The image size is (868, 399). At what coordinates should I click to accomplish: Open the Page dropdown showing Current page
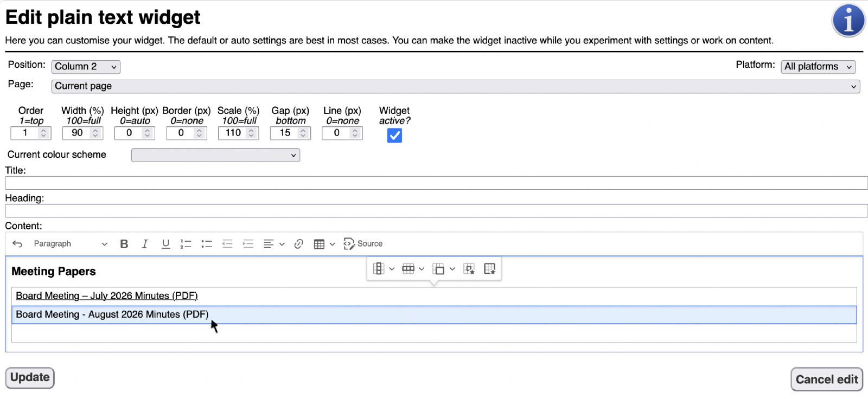click(456, 86)
